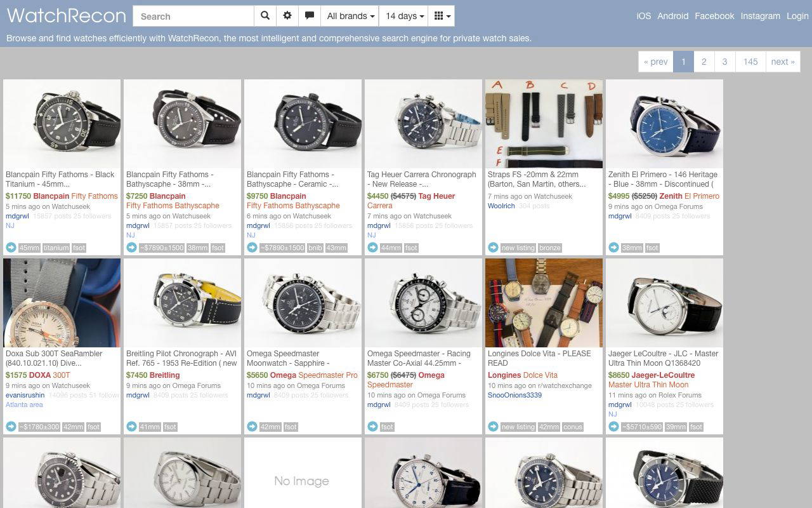The height and width of the screenshot is (508, 812).
Task: Click arrow icon on Doxa Sub 300T listing
Action: pos(11,427)
